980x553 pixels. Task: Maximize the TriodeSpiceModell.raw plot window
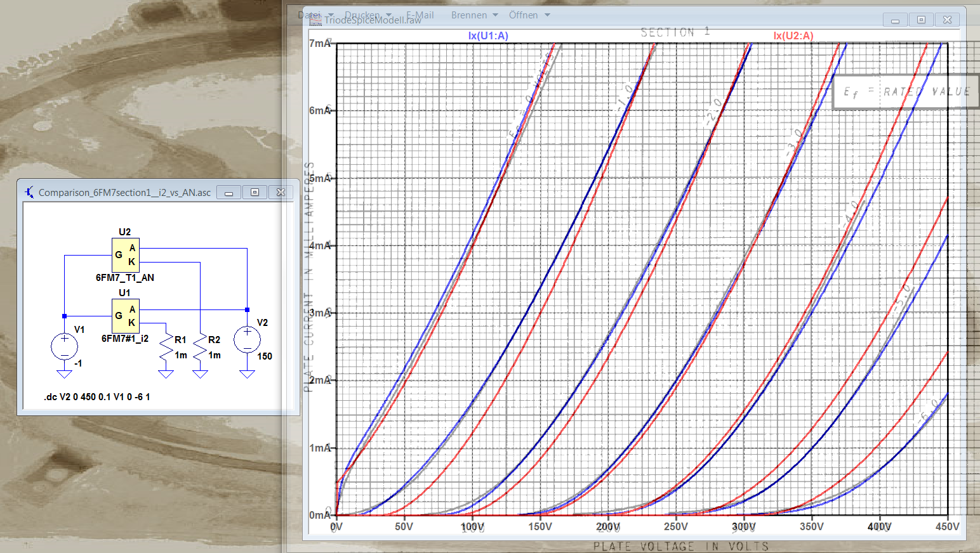coord(921,20)
